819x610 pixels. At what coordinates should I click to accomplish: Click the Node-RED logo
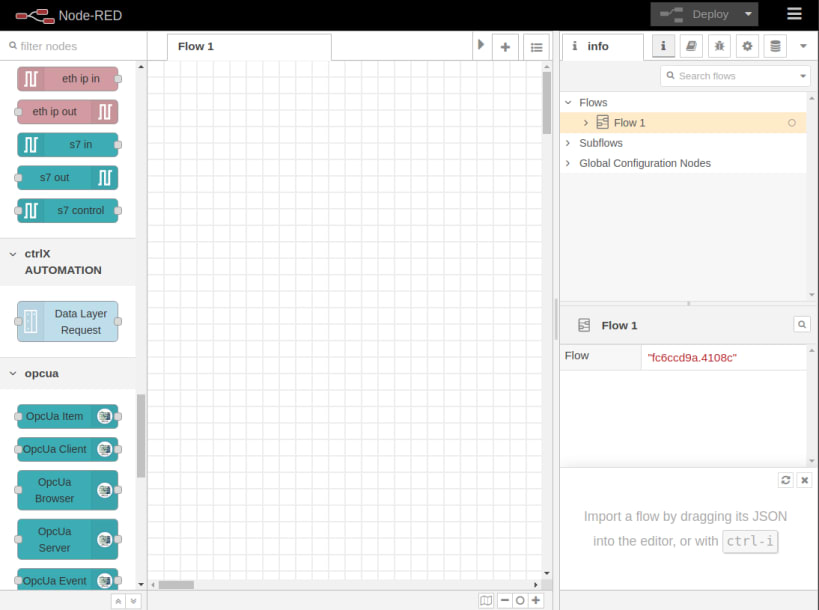click(x=68, y=16)
